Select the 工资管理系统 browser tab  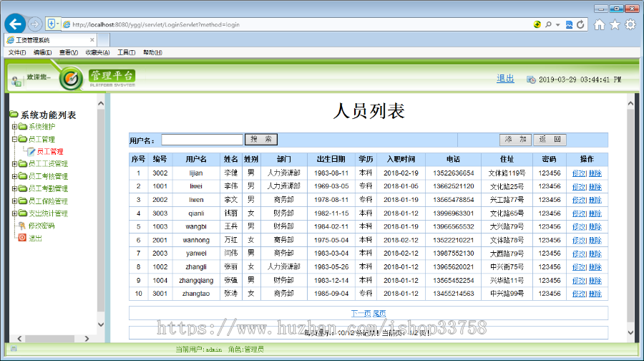(x=52, y=40)
